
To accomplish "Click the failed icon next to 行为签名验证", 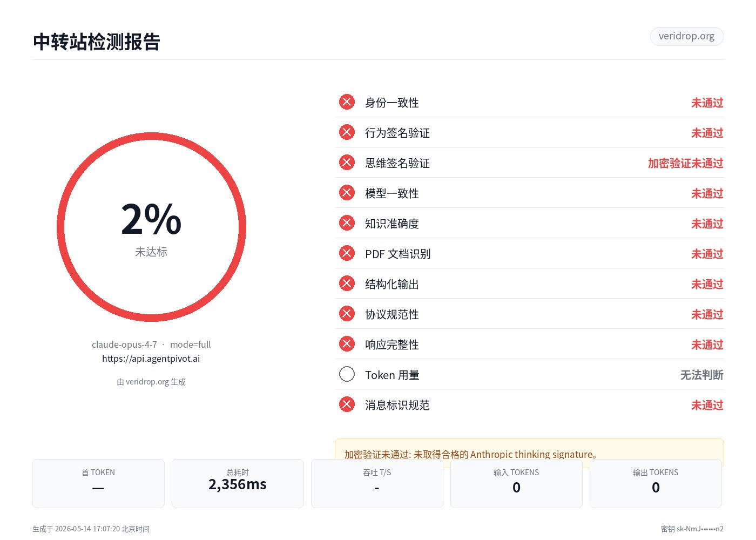I will coord(347,132).
